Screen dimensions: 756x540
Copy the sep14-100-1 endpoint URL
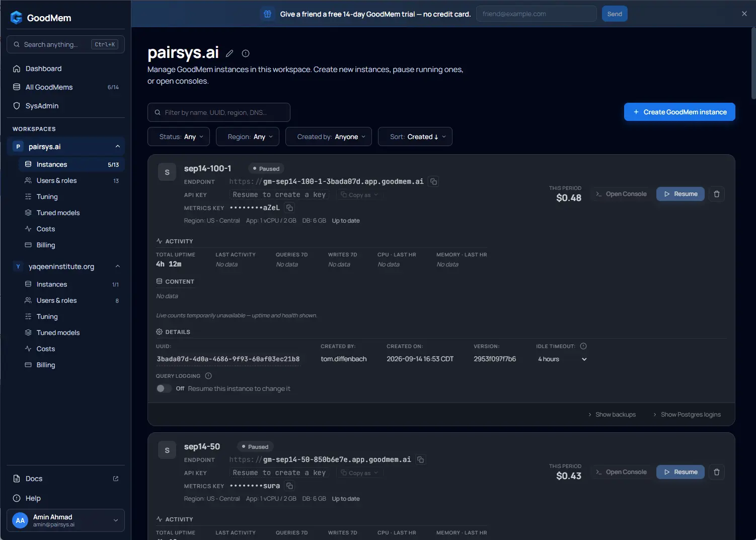pos(433,181)
